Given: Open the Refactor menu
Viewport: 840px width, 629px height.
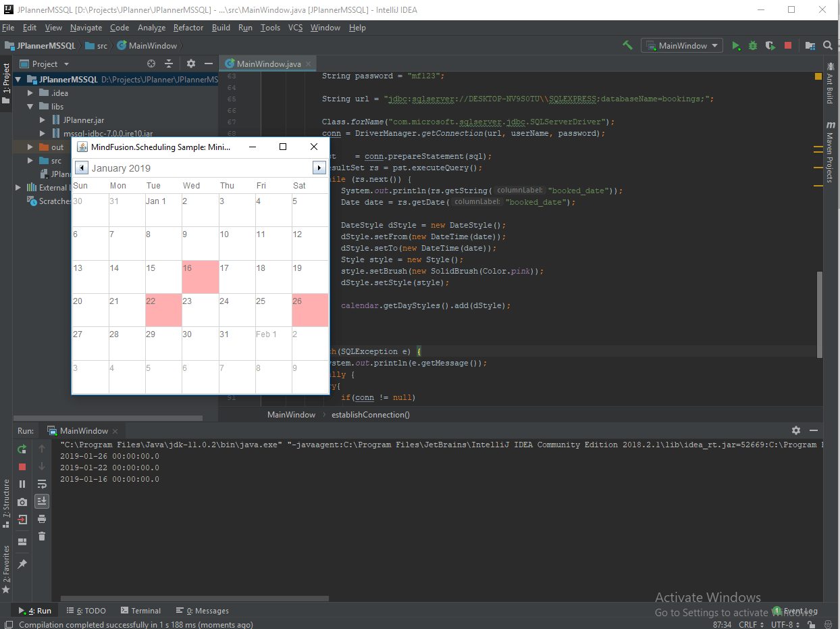Looking at the screenshot, I should (188, 28).
